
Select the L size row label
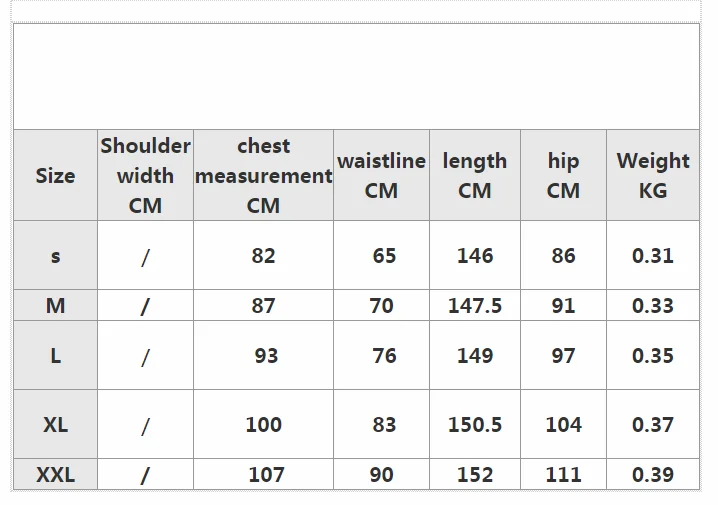coord(55,356)
